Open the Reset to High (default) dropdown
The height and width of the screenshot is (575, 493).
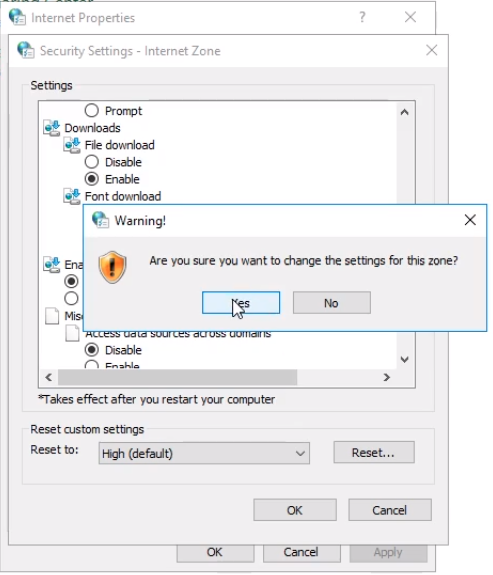coord(204,454)
